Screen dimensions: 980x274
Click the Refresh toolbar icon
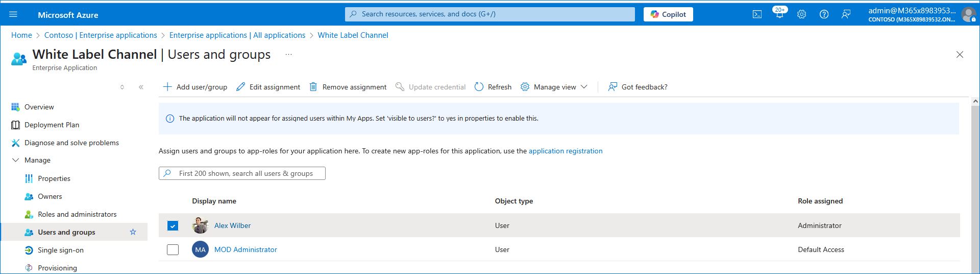479,87
